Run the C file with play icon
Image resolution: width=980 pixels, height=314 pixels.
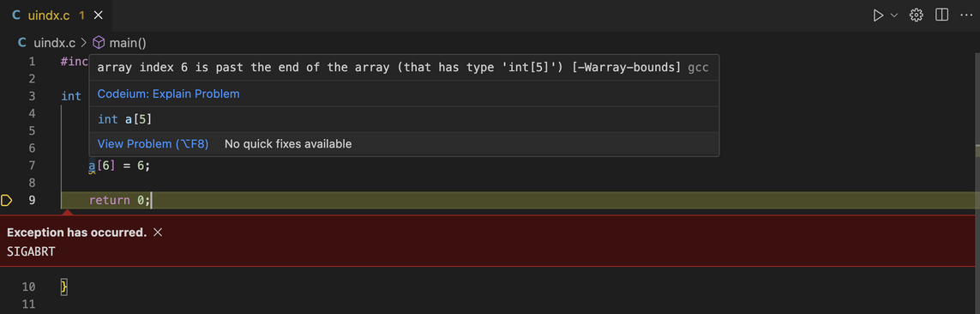tap(878, 15)
